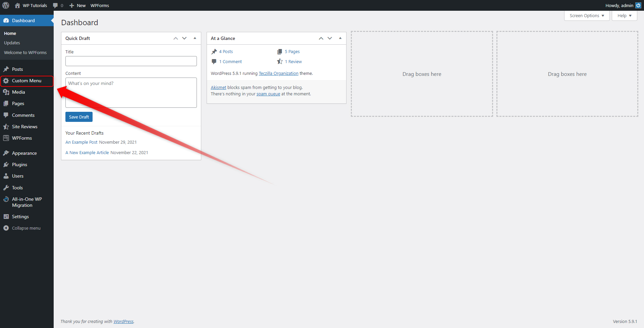Move At a Glance box down
This screenshot has height=328, width=644.
(330, 38)
